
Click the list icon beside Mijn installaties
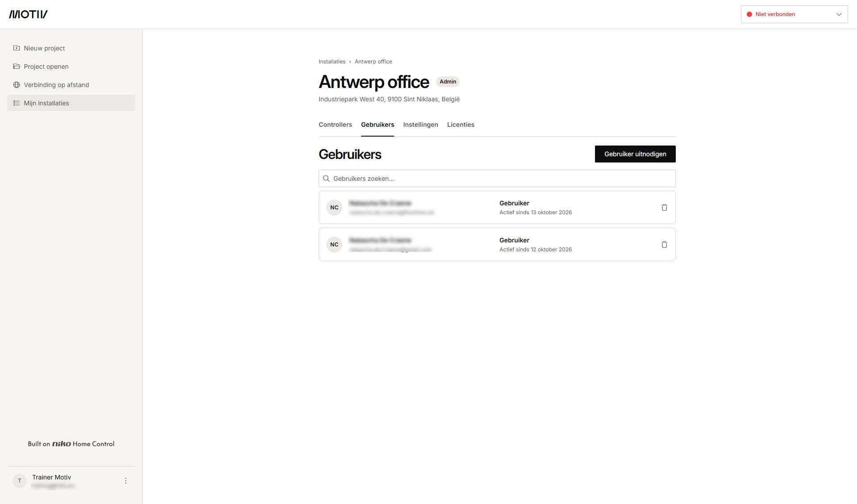click(17, 103)
